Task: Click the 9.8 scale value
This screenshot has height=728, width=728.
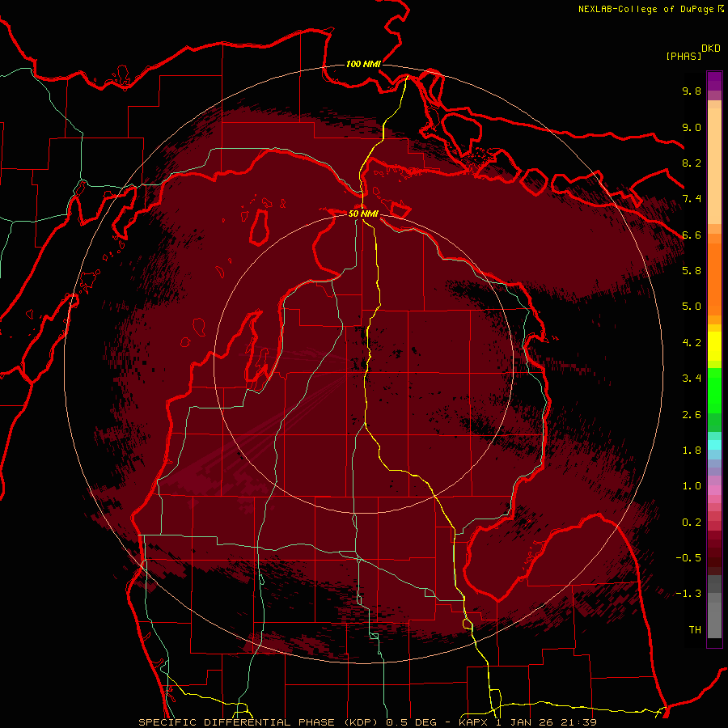Action: [x=692, y=91]
